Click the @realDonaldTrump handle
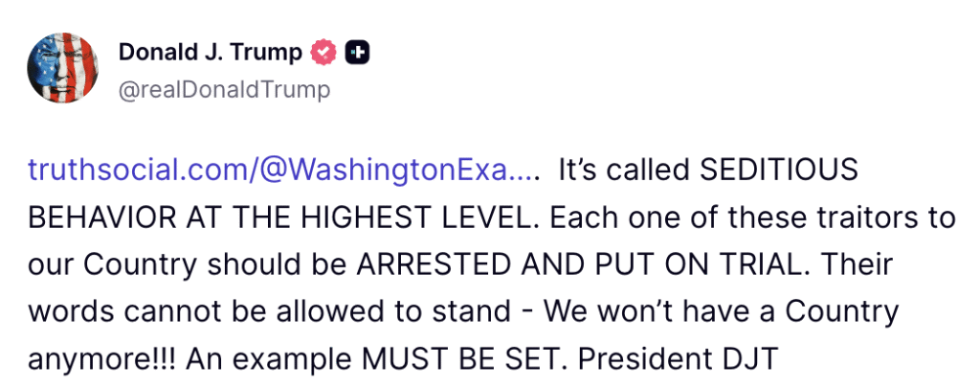Viewport: 980px width, 388px height. click(x=224, y=90)
